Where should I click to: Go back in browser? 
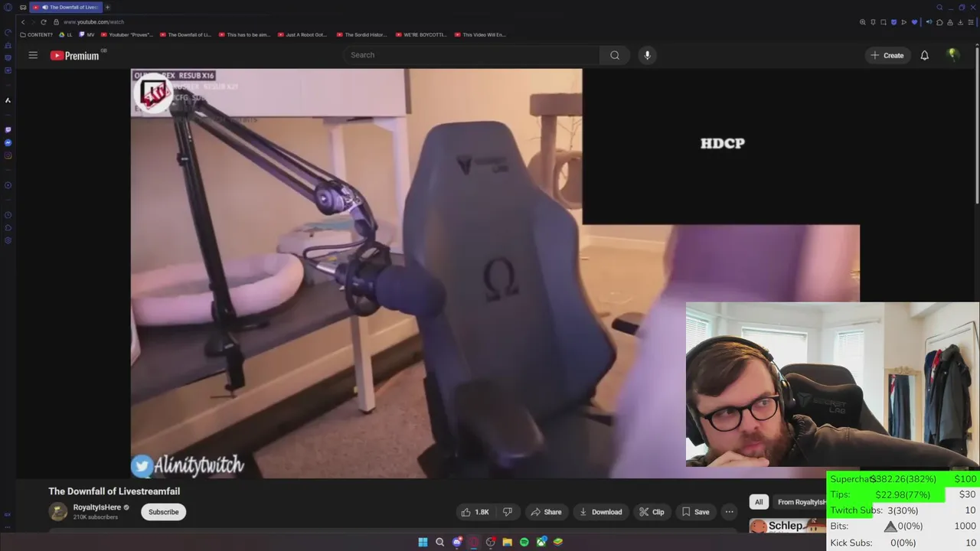coord(23,22)
